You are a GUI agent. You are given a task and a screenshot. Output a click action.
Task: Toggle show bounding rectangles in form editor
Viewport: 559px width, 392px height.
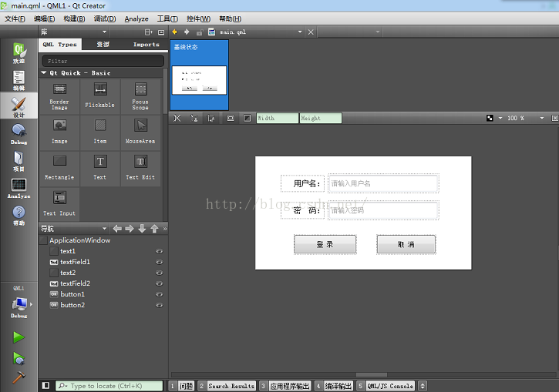click(x=231, y=118)
